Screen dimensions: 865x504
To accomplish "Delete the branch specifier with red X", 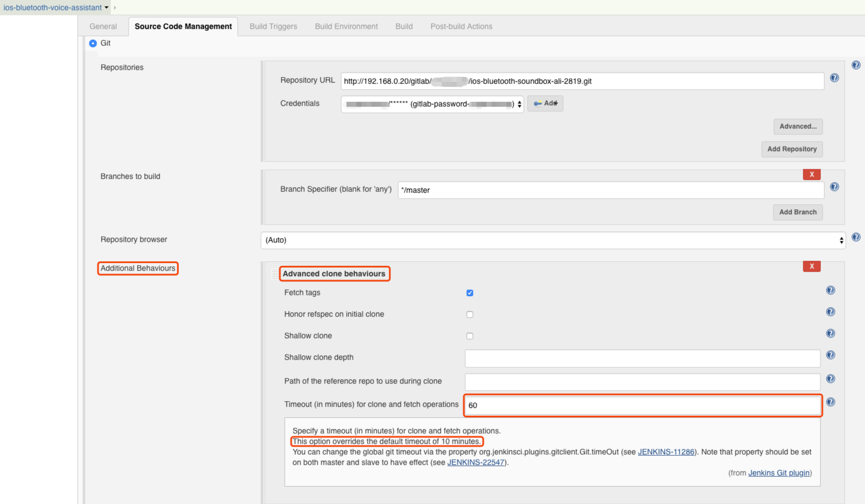I will (811, 174).
